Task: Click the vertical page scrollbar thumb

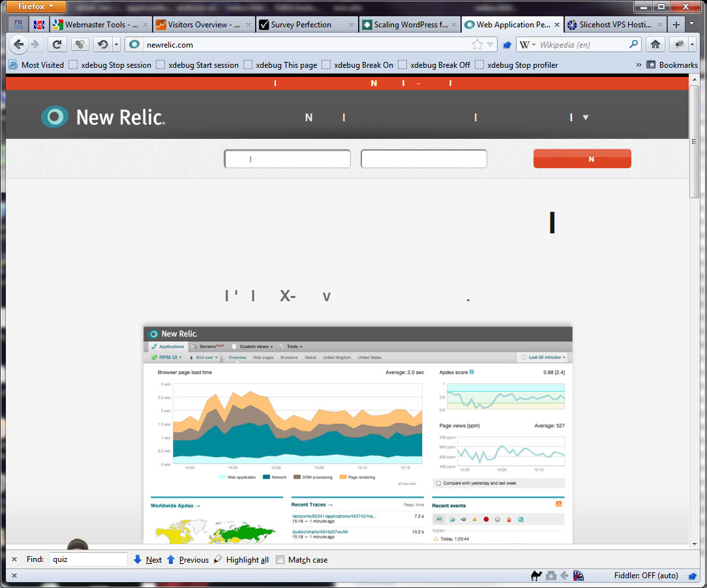Action: click(694, 140)
